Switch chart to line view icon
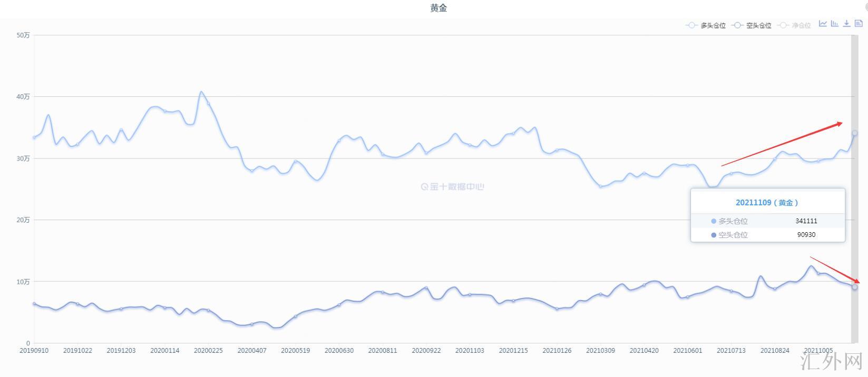This screenshot has height=377, width=868. (823, 24)
